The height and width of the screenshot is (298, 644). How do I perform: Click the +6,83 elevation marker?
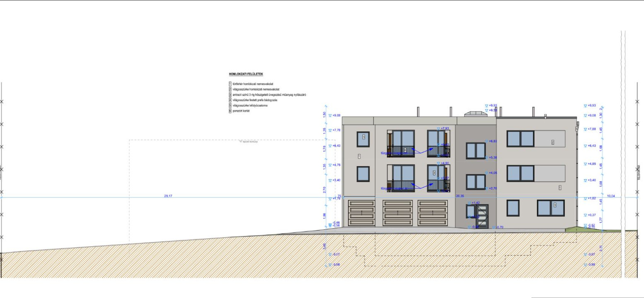point(487,141)
